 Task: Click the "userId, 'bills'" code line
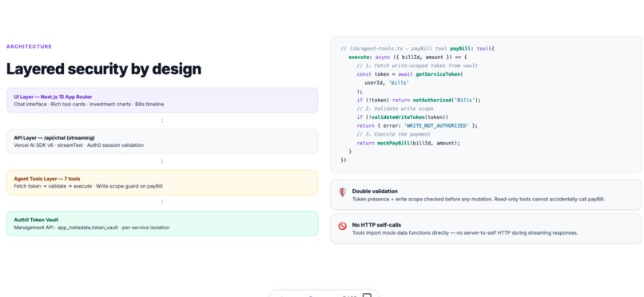387,83
